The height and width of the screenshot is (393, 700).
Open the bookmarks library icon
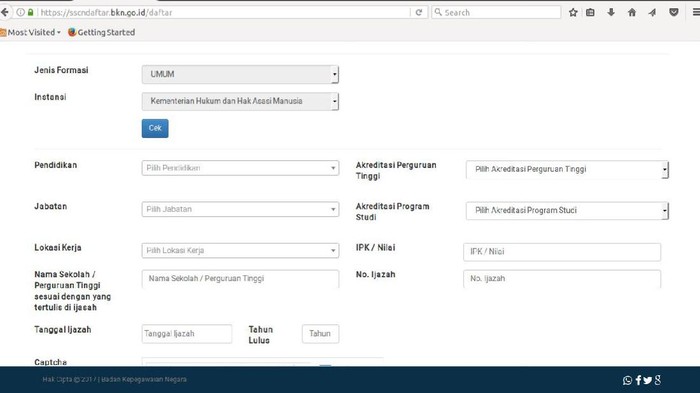coord(590,13)
